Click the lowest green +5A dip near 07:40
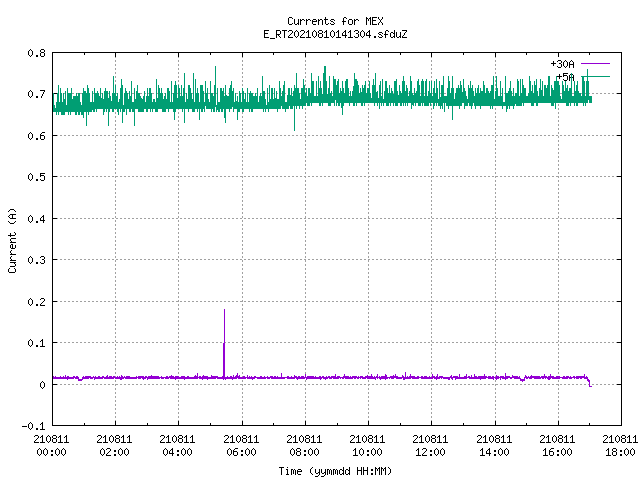Viewport: 640px width, 480px height. point(294,120)
